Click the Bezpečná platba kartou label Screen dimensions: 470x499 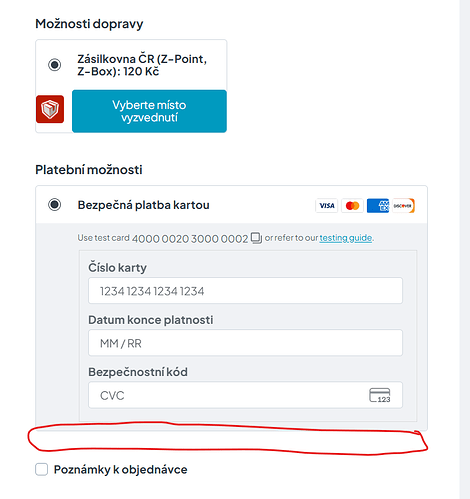pyautogui.click(x=144, y=205)
